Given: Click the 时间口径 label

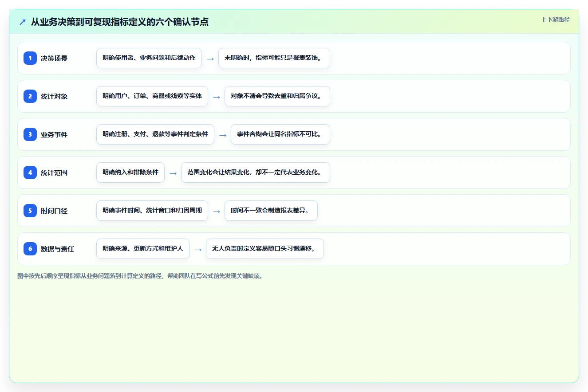Looking at the screenshot, I should pyautogui.click(x=54, y=211).
